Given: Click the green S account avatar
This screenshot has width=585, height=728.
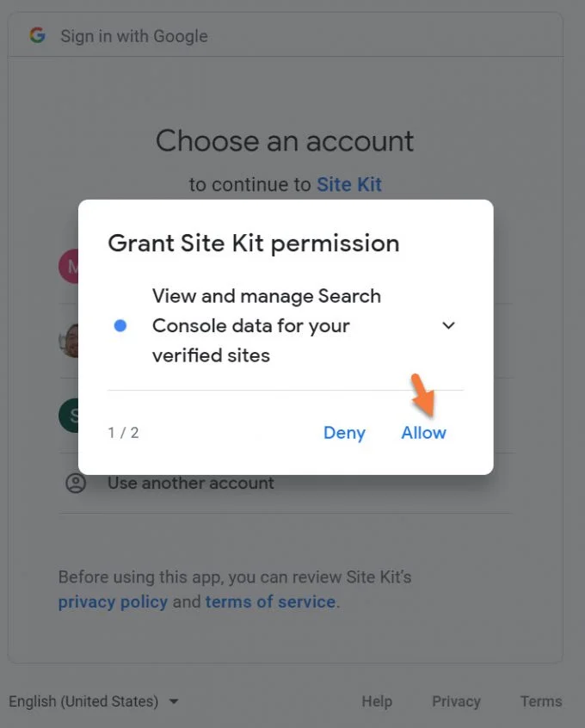Looking at the screenshot, I should pyautogui.click(x=69, y=415).
